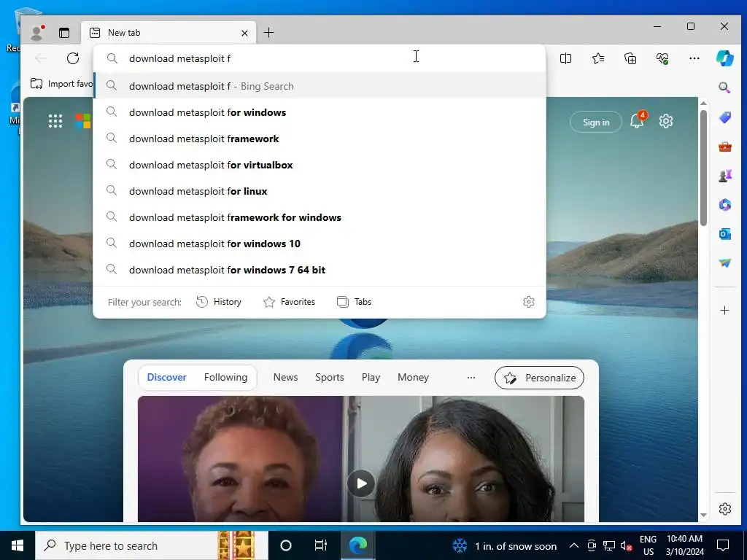
Task: Pick "download metasploit for linux" suggestion
Action: point(320,191)
